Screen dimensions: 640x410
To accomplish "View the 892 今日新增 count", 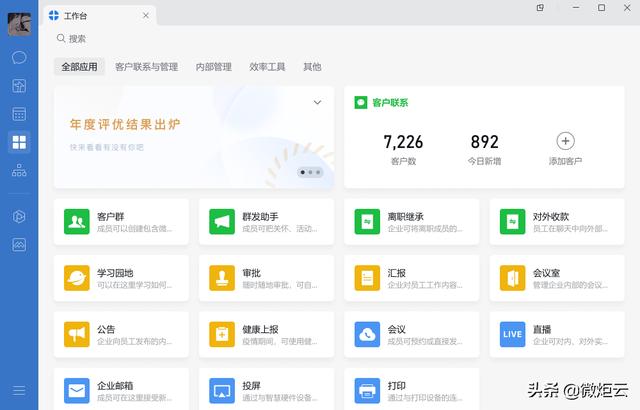I will pyautogui.click(x=484, y=149).
